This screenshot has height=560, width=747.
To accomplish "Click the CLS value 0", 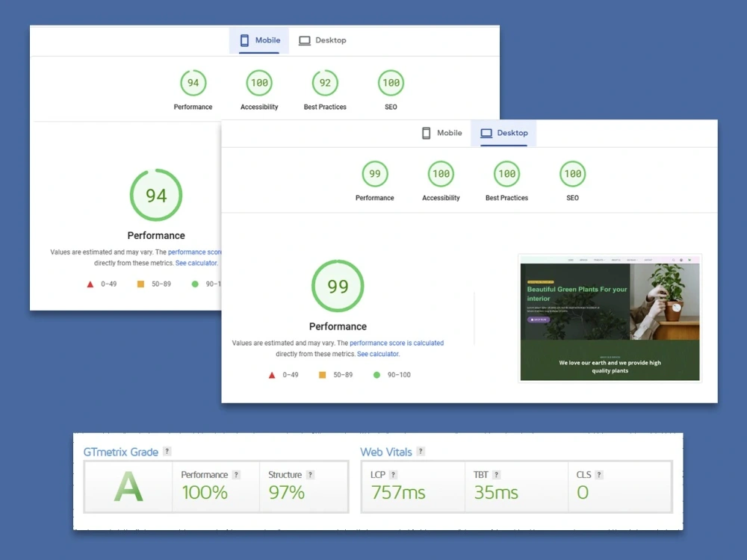I will (x=583, y=492).
